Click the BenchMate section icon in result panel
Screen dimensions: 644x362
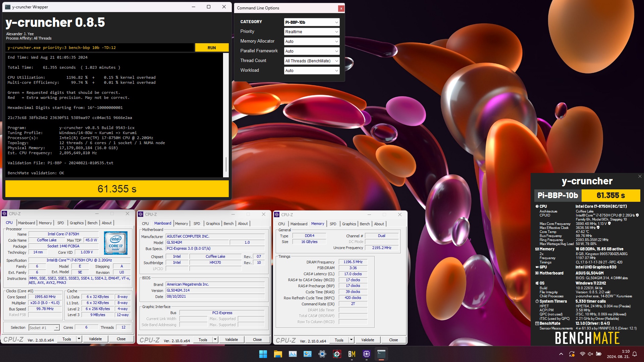click(537, 323)
